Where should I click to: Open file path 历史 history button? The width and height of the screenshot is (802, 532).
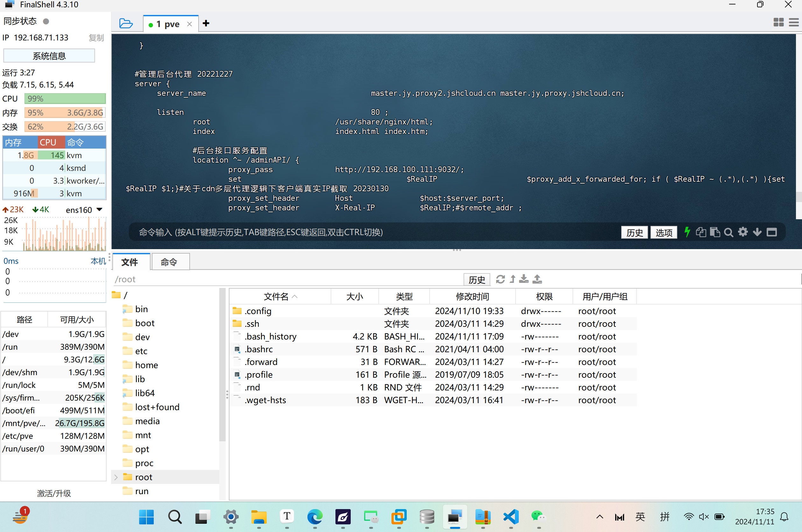point(477,280)
